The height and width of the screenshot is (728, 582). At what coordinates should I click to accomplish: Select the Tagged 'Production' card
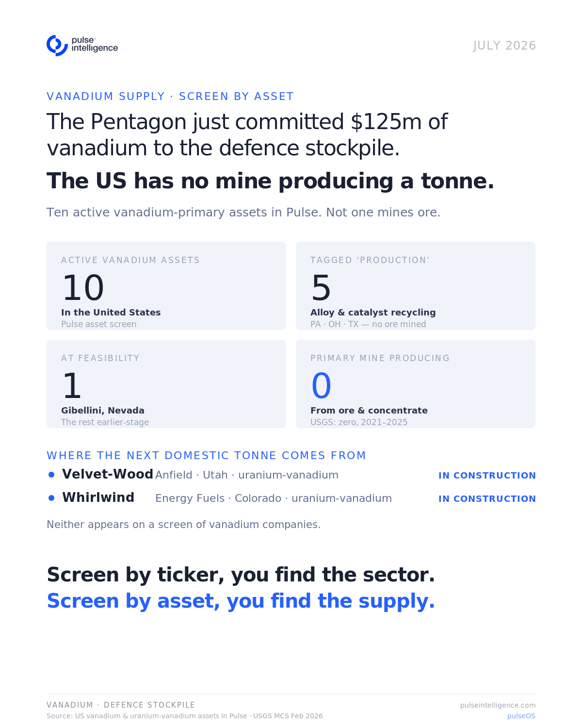(416, 286)
